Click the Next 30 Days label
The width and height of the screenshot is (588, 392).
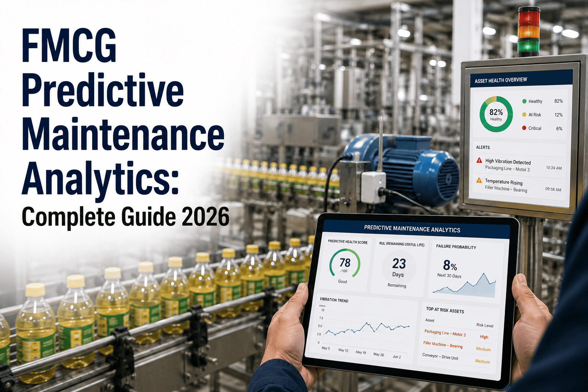pyautogui.click(x=449, y=276)
